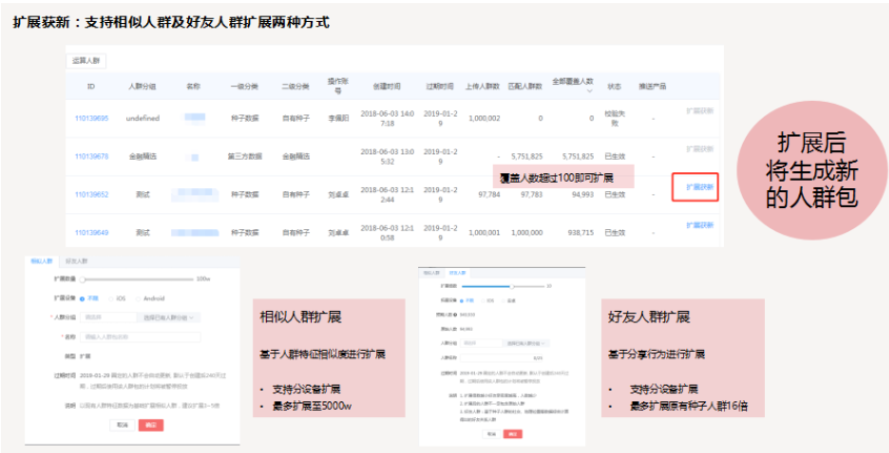Click the highlighted 扩展获新 link in red box
Viewport: 889px width, 453px height.
(699, 187)
